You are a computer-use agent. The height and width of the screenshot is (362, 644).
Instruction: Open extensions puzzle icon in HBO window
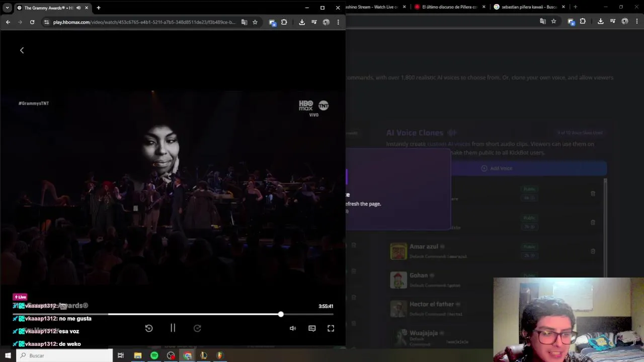(284, 22)
